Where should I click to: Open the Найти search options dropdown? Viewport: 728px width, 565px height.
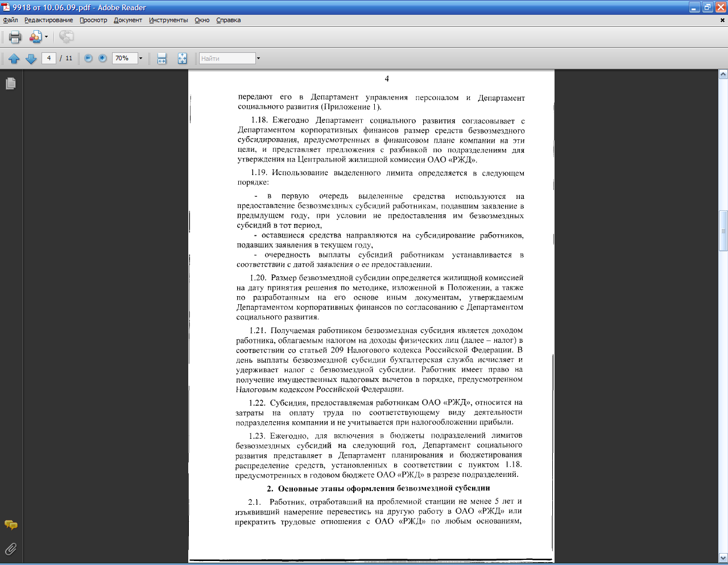[x=258, y=58]
